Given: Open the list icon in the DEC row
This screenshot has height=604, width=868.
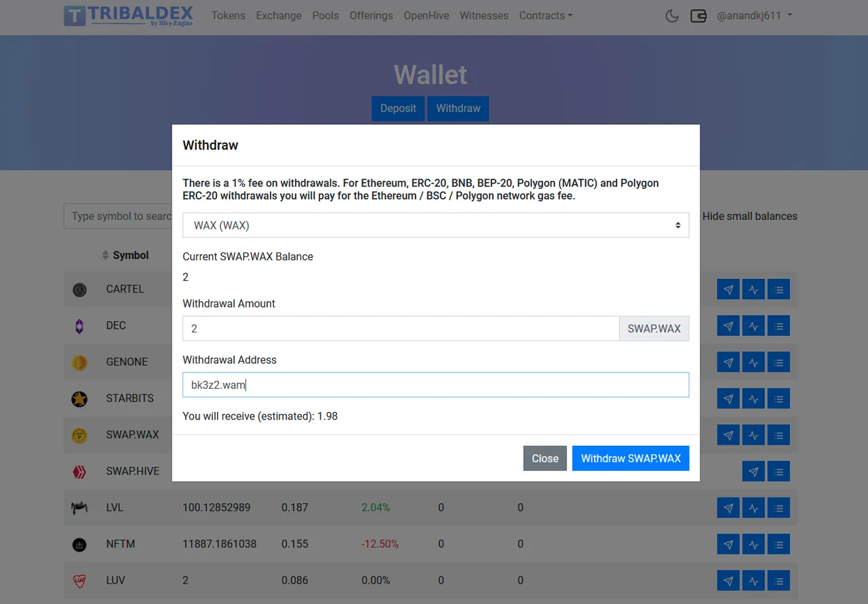Looking at the screenshot, I should pos(778,326).
